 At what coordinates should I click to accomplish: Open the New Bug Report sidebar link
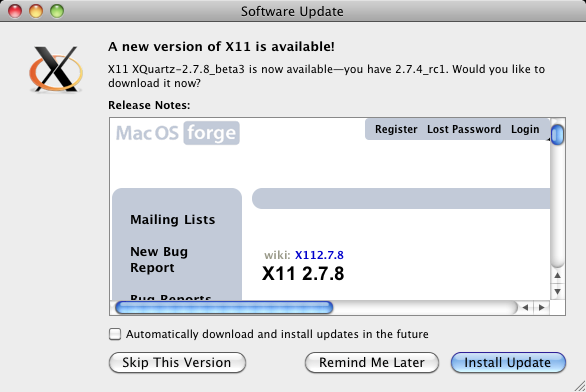point(159,259)
